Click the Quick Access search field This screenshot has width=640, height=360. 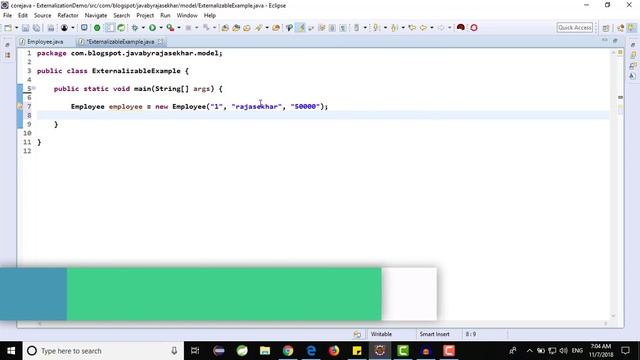(x=575, y=28)
